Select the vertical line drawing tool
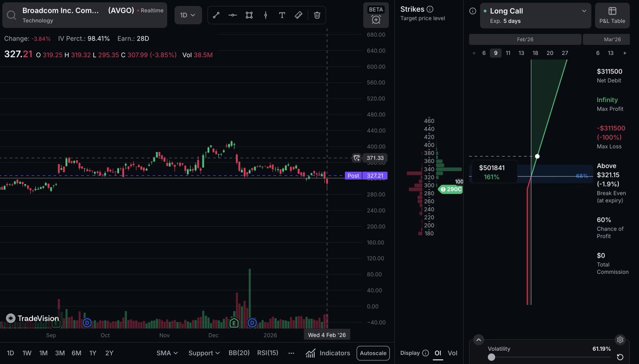Screen dimensions: 639x364 tap(266, 15)
